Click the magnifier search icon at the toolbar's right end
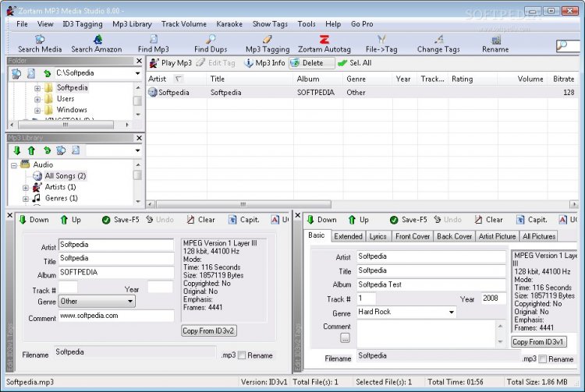The width and height of the screenshot is (585, 392). point(562,45)
